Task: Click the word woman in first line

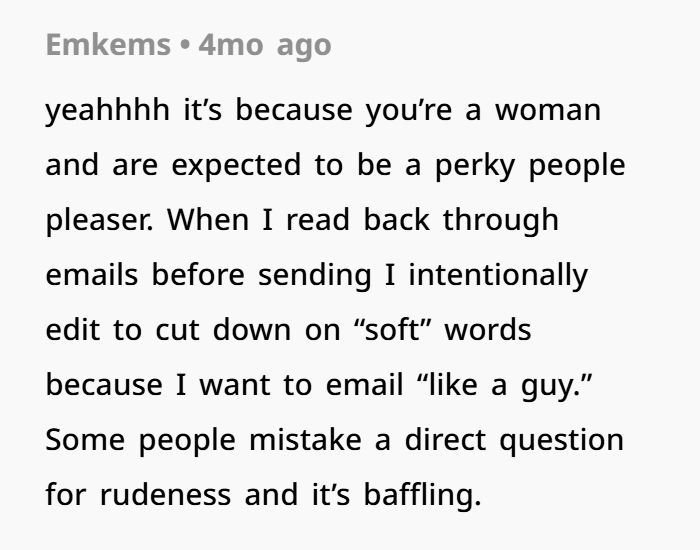Action: pos(548,110)
